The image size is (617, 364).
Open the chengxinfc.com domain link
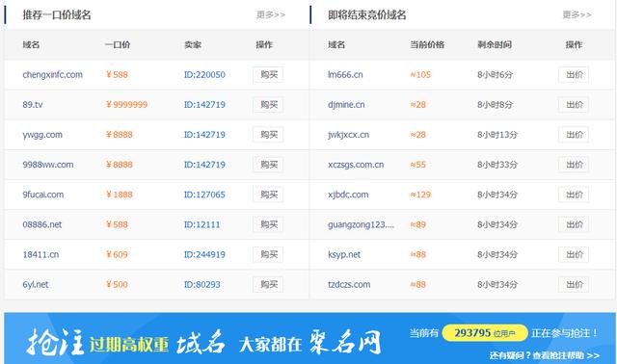click(53, 75)
